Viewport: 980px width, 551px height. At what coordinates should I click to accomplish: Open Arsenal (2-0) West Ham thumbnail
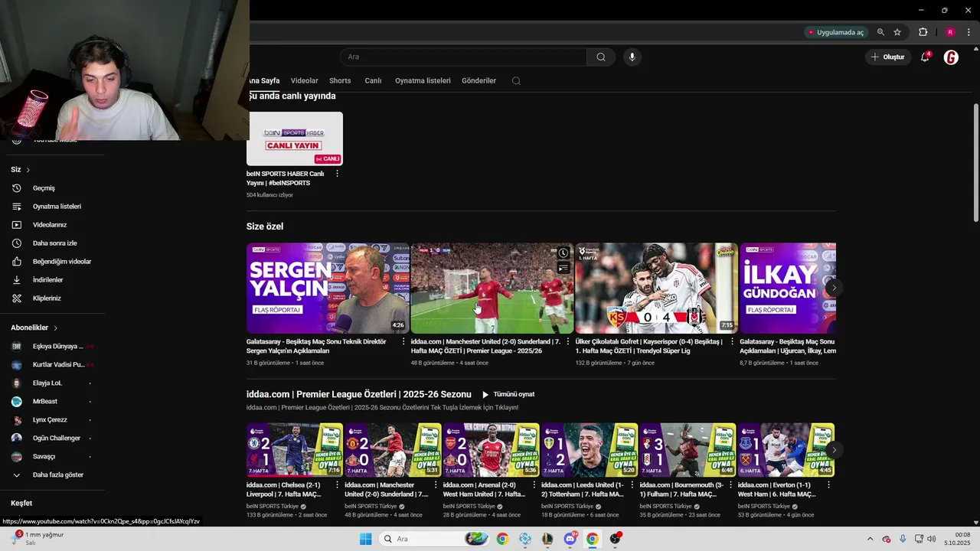491,450
